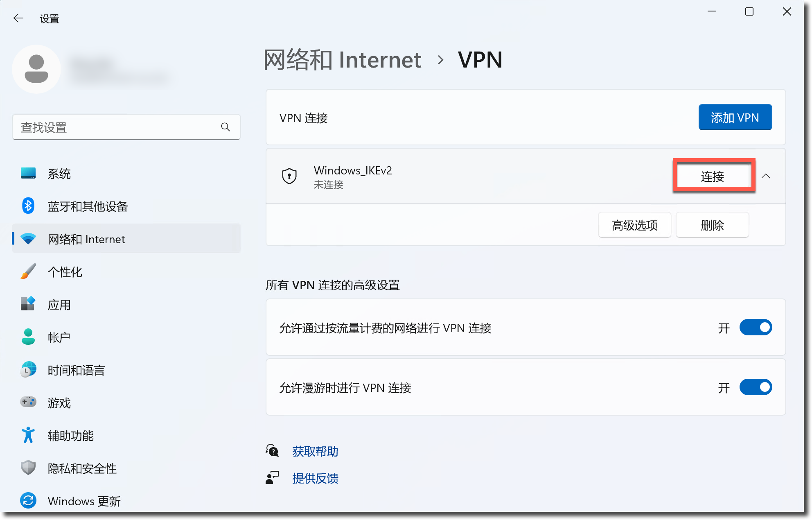
Task: Click the 添加 VPN button
Action: pos(735,118)
